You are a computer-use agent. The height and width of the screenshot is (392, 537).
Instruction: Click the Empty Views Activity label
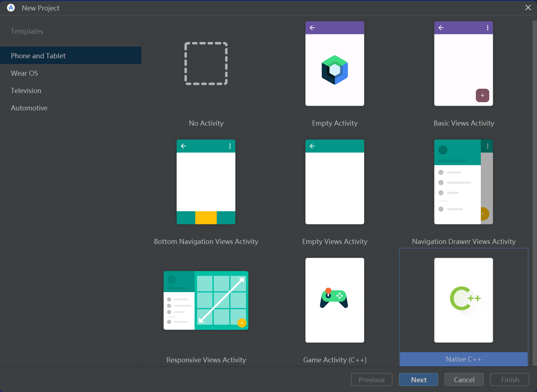335,241
